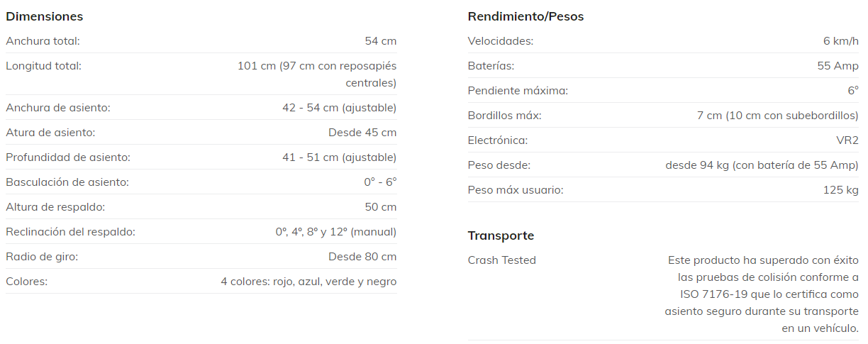
Task: Click the Rendimiento/Pesos section heading
Action: click(525, 16)
